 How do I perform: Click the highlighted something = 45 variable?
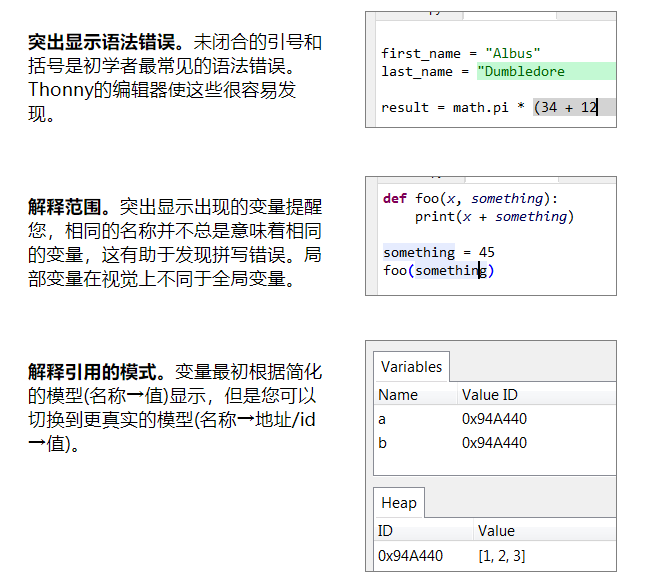pos(418,252)
